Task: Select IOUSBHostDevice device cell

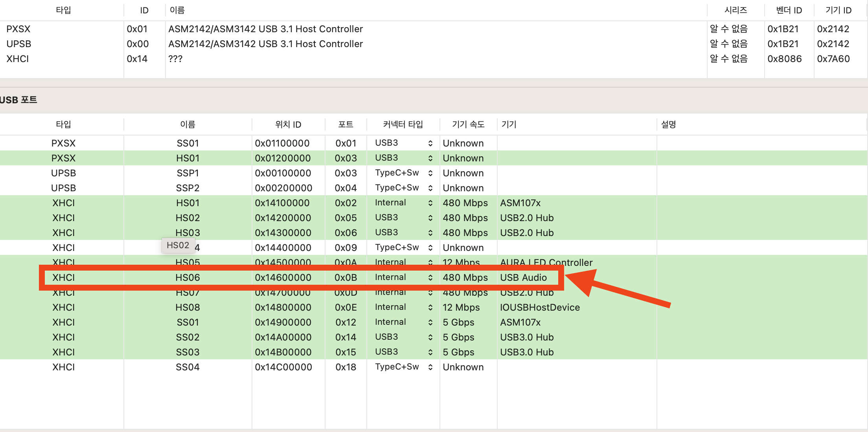Action: click(x=540, y=308)
